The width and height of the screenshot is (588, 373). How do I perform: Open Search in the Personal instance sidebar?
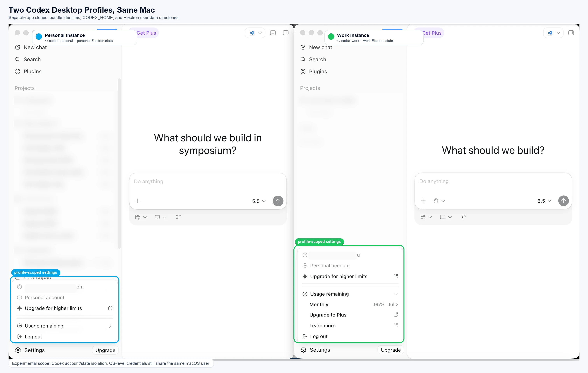[28, 59]
